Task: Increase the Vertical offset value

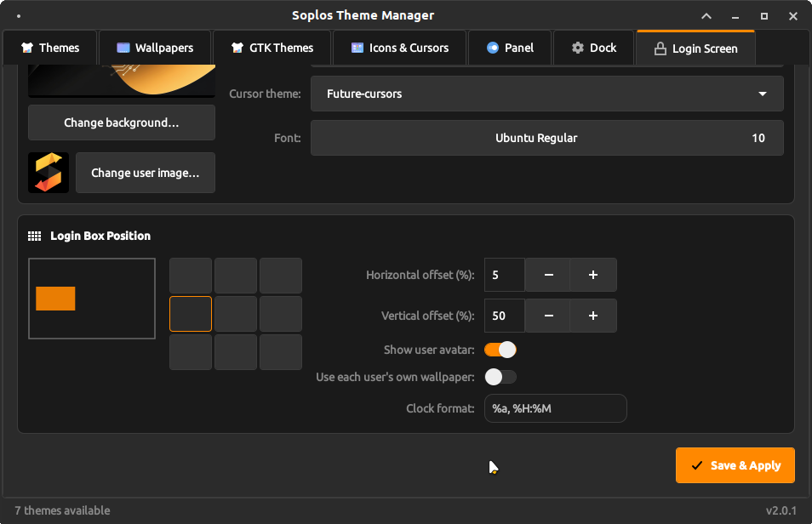Action: 593,316
